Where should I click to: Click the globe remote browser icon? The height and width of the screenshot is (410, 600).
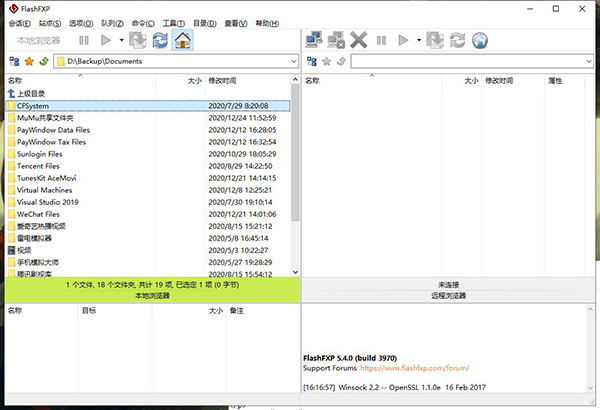click(x=479, y=40)
